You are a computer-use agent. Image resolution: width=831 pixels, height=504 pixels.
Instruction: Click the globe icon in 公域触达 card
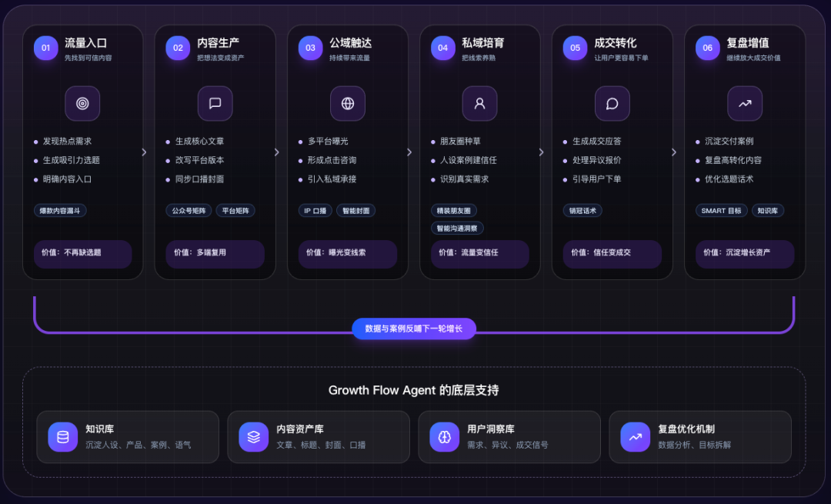(x=347, y=103)
